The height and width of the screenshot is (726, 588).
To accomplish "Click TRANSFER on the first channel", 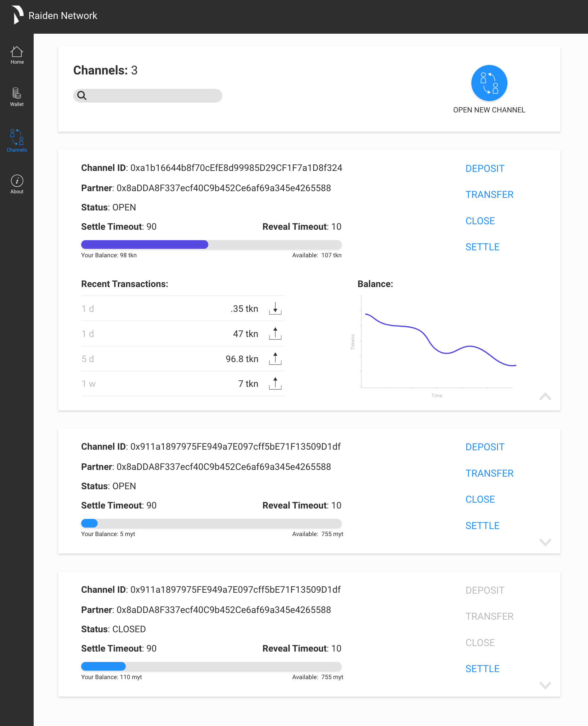I will tap(489, 195).
